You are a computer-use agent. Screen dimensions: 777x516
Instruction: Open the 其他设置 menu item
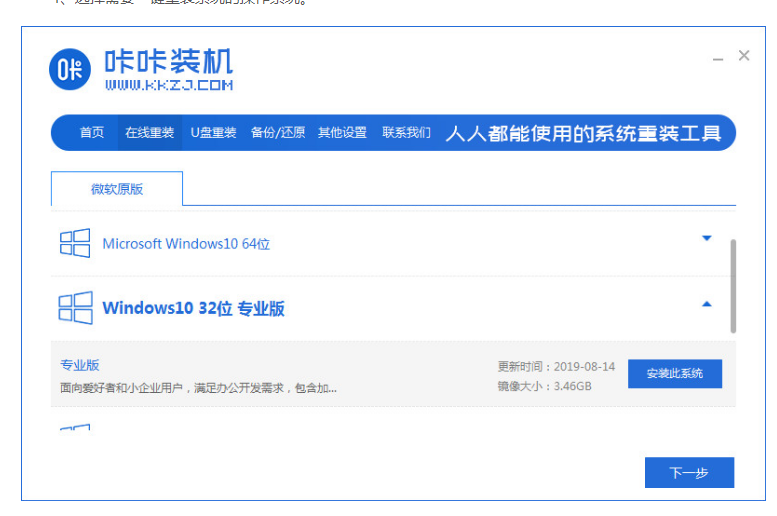(x=342, y=133)
